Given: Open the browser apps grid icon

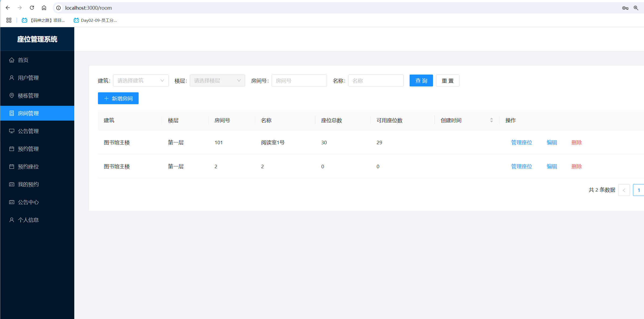Looking at the screenshot, I should click(9, 20).
